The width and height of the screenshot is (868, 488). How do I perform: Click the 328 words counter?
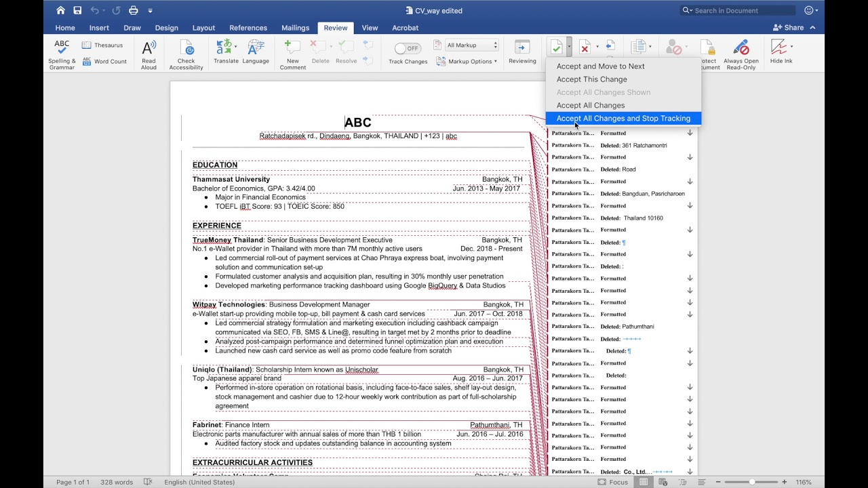pyautogui.click(x=117, y=482)
